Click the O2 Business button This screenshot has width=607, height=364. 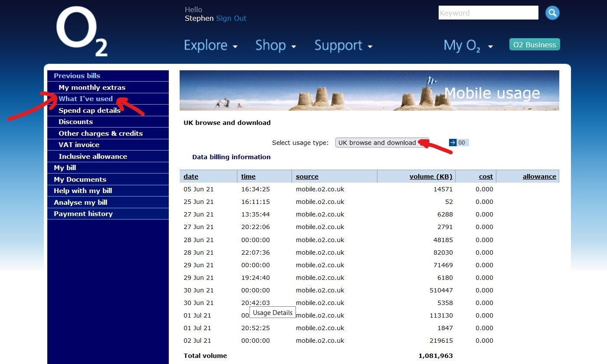(x=534, y=44)
